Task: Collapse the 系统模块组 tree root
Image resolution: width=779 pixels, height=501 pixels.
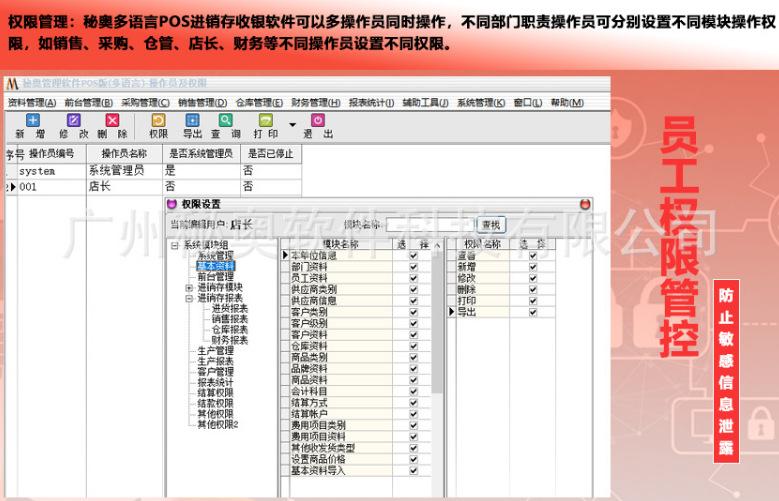Action: pos(174,245)
